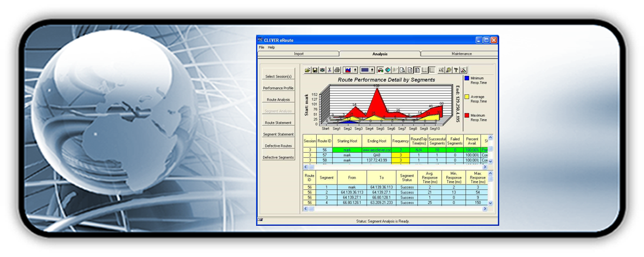Viewport: 644px width, 257px height.
Task: Click the 'Route Performance Detail by Segments' chart title
Action: tap(386, 80)
